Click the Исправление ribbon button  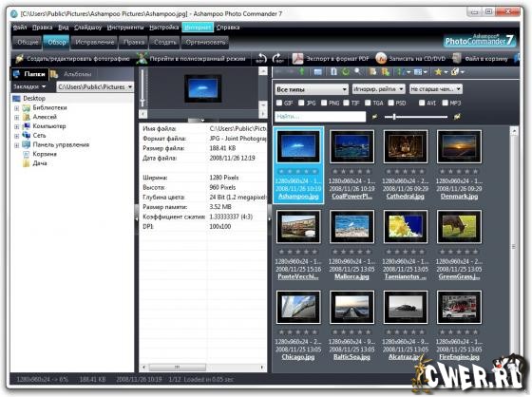point(95,43)
